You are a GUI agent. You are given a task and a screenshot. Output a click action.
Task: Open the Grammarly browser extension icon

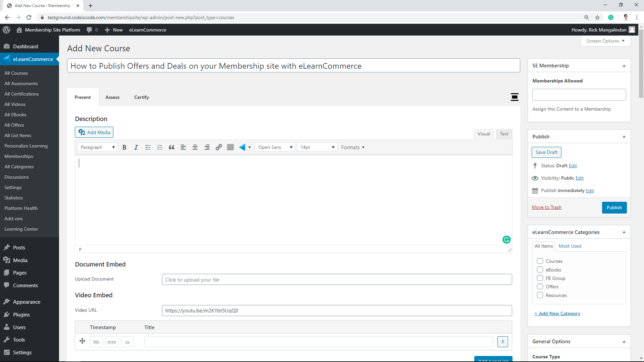611,17
